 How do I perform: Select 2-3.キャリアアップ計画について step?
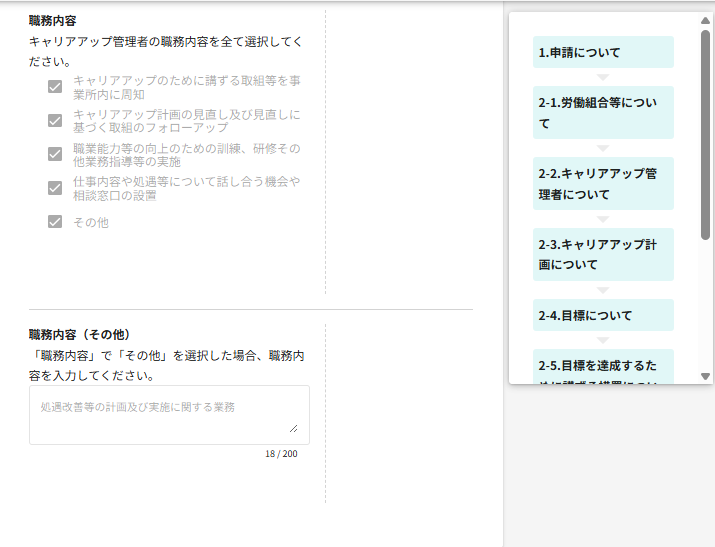point(603,254)
